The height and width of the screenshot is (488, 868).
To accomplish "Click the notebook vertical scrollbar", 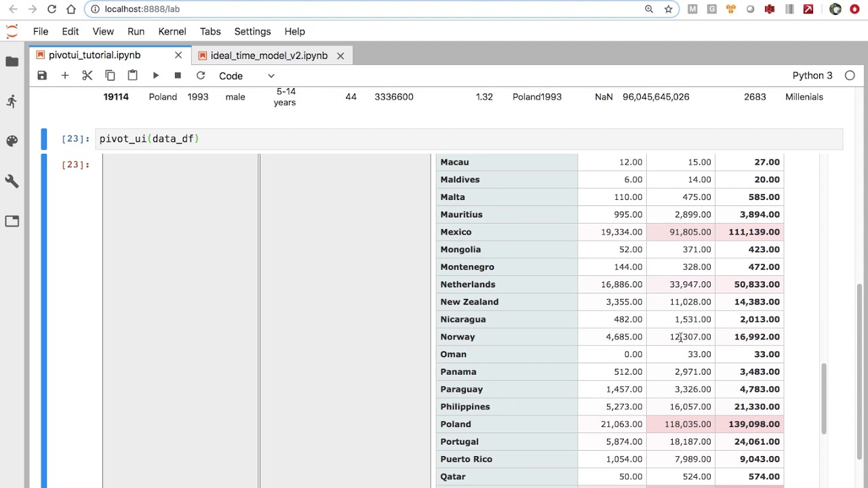I will [x=861, y=371].
